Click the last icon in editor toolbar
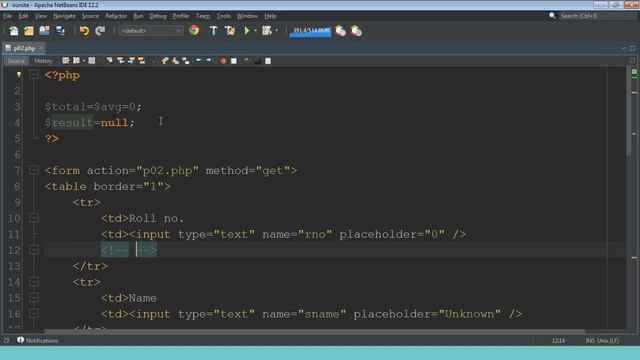 click(268, 61)
